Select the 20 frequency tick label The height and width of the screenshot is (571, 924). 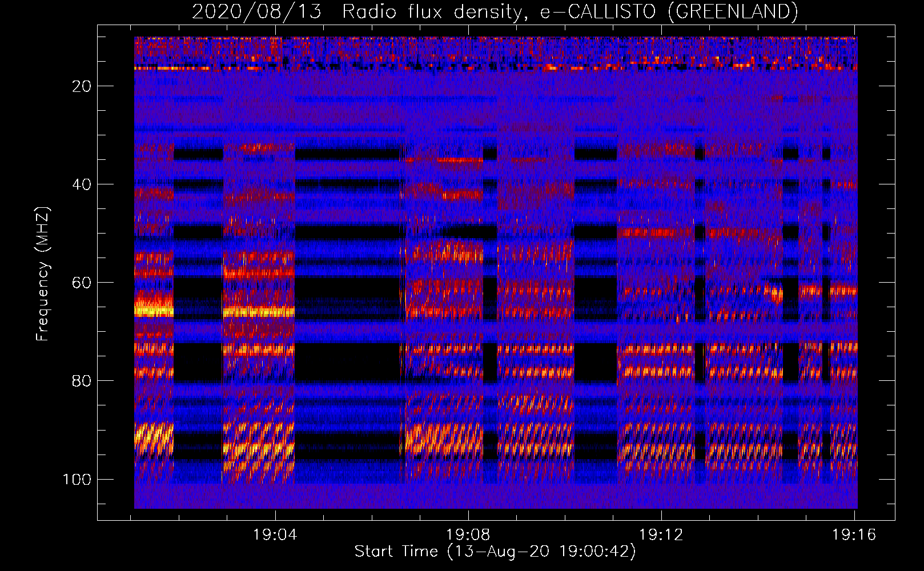coord(82,86)
